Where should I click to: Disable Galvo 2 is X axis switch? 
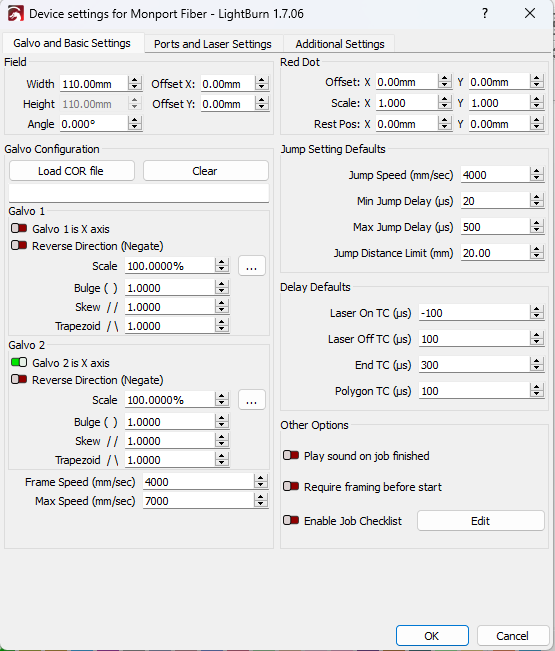19,363
